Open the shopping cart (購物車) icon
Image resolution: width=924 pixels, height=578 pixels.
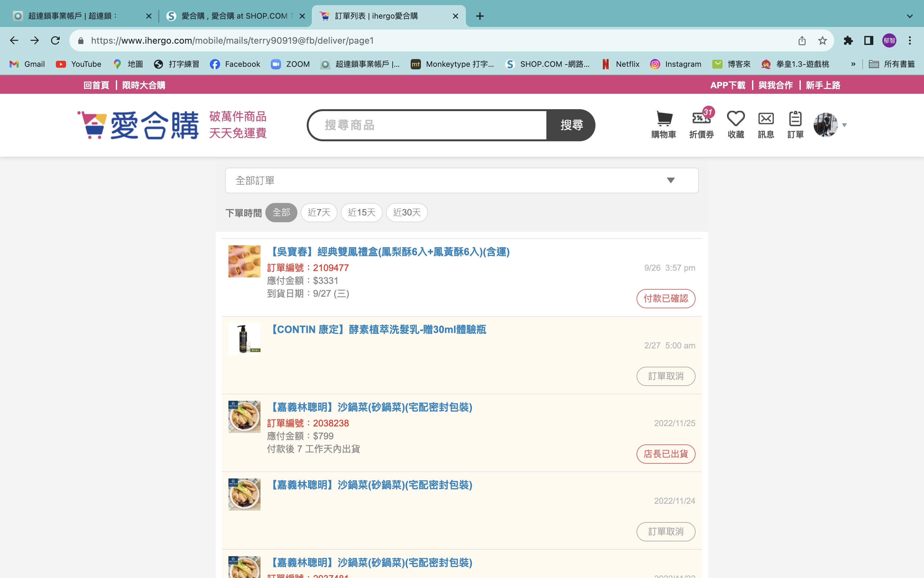tap(663, 125)
